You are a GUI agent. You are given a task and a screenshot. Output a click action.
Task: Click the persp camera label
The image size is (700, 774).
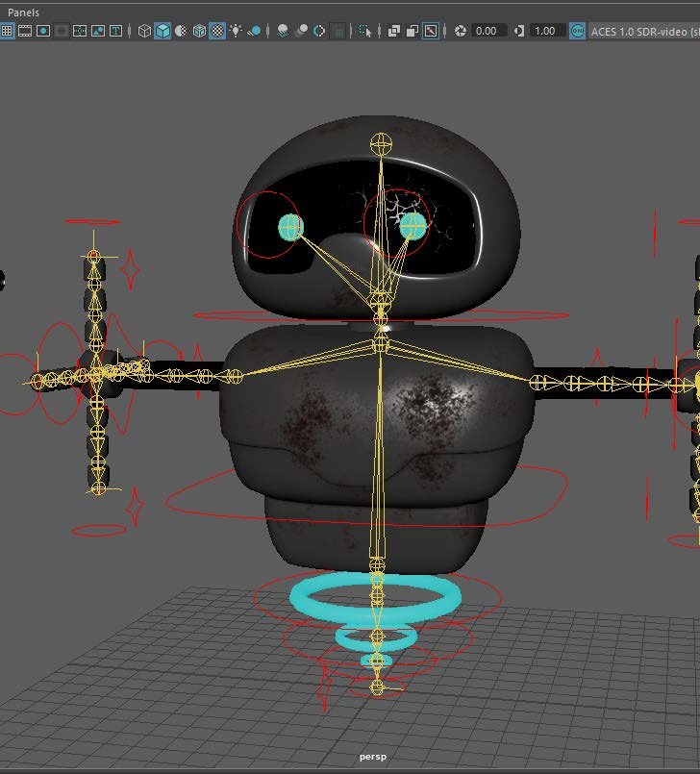click(x=373, y=757)
